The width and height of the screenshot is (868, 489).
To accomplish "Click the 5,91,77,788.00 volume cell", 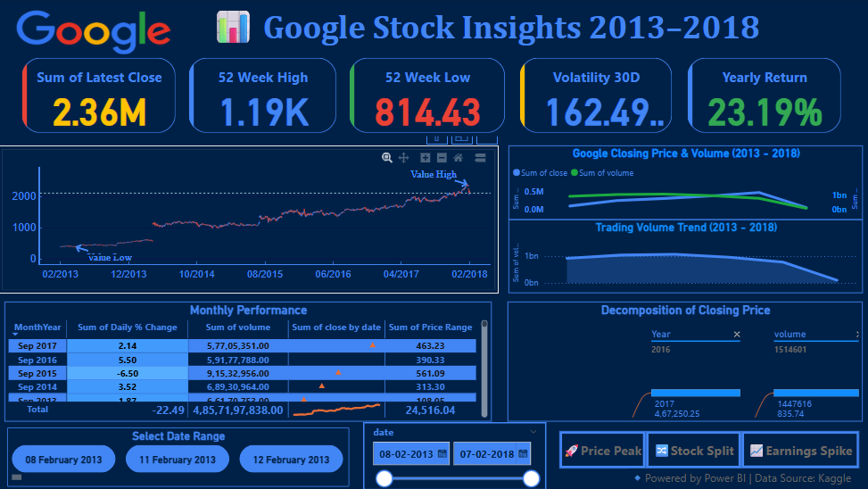I will pyautogui.click(x=238, y=360).
